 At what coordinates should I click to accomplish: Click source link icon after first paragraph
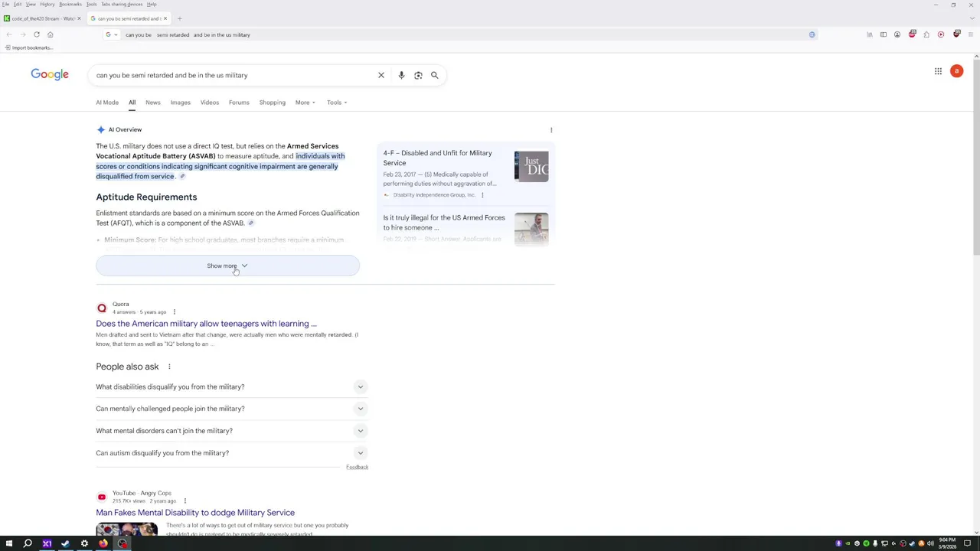click(182, 177)
